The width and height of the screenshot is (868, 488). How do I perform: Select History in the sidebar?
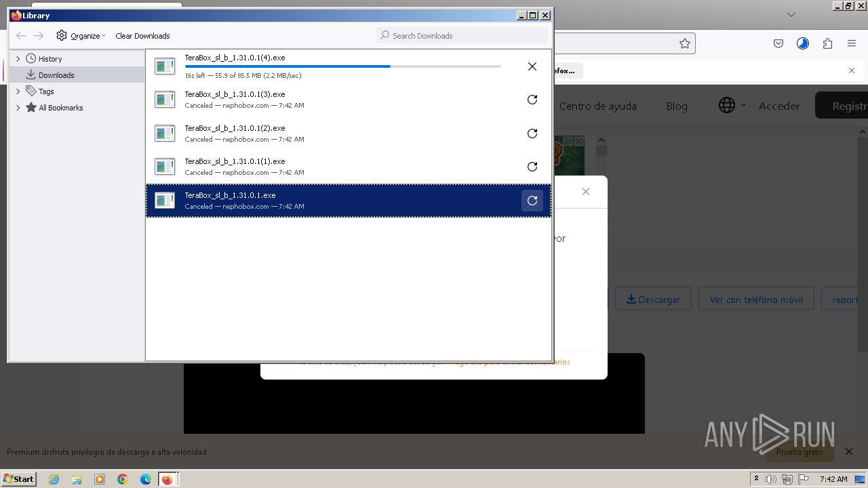tap(50, 59)
